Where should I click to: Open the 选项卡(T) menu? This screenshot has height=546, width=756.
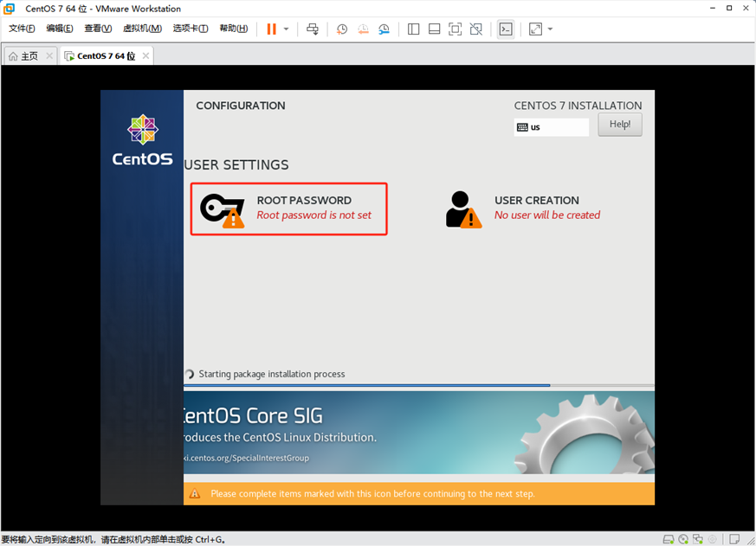[x=191, y=29]
